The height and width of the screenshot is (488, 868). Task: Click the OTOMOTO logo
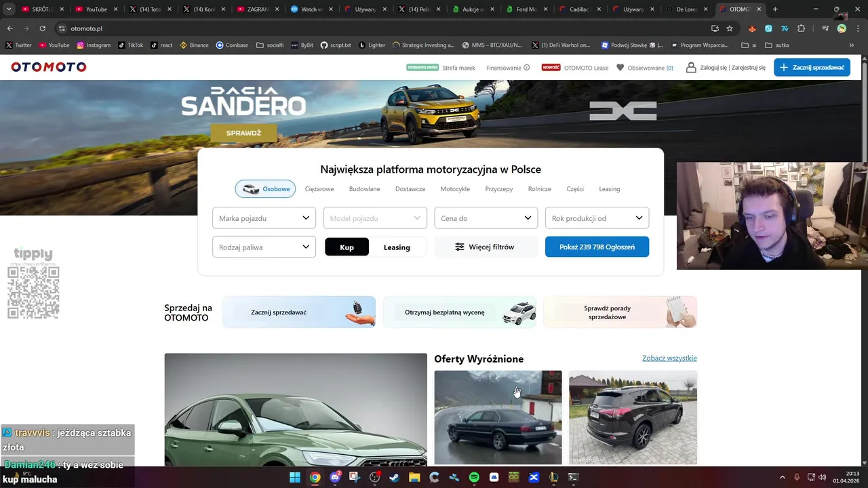pos(49,67)
